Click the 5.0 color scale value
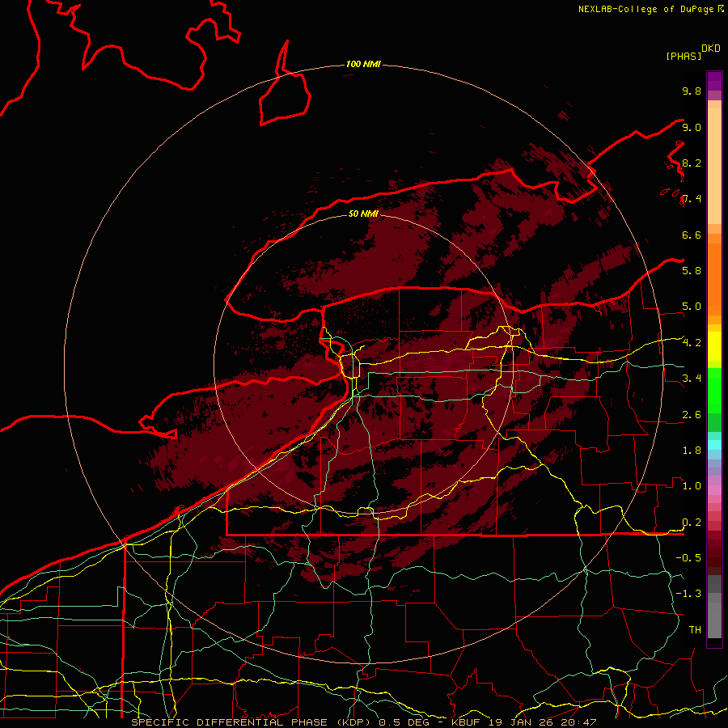728x728 pixels. 692,307
